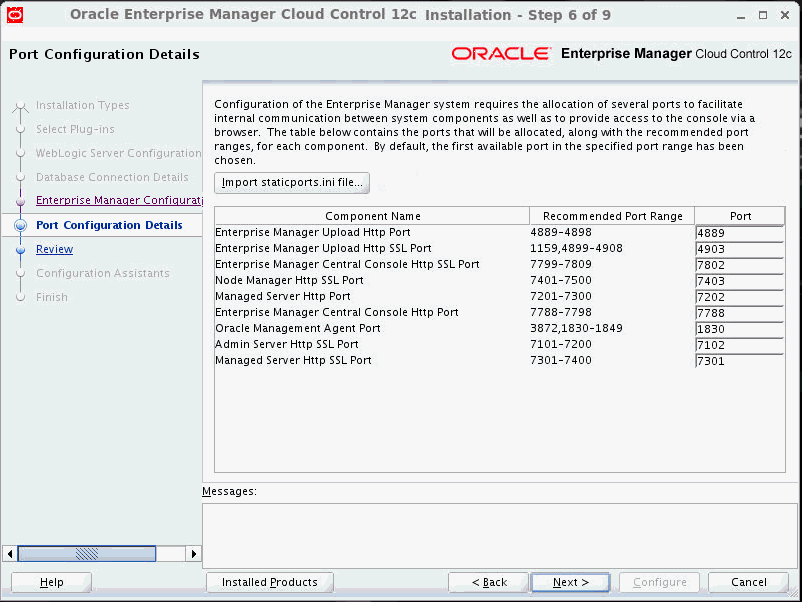Screen dimensions: 802x602
Task: Click the left sidebar scrollbar left arrow
Action: coord(10,553)
